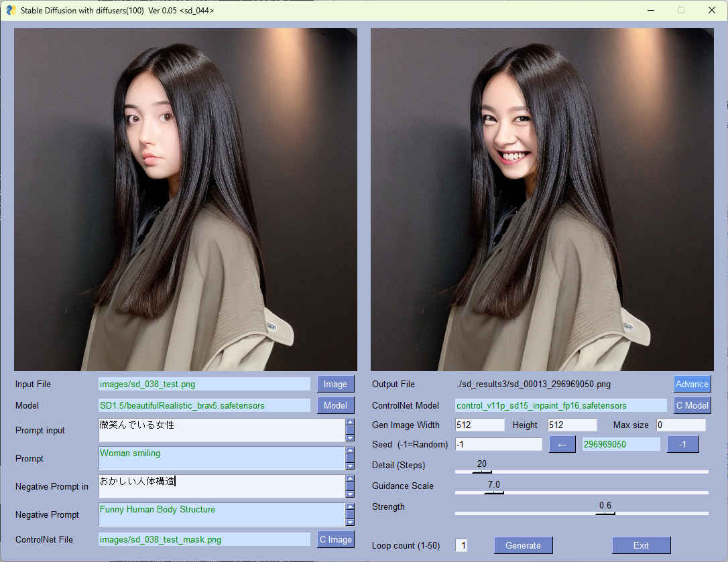Browse for input file with Image button
This screenshot has height=562, width=728.
pyautogui.click(x=335, y=384)
